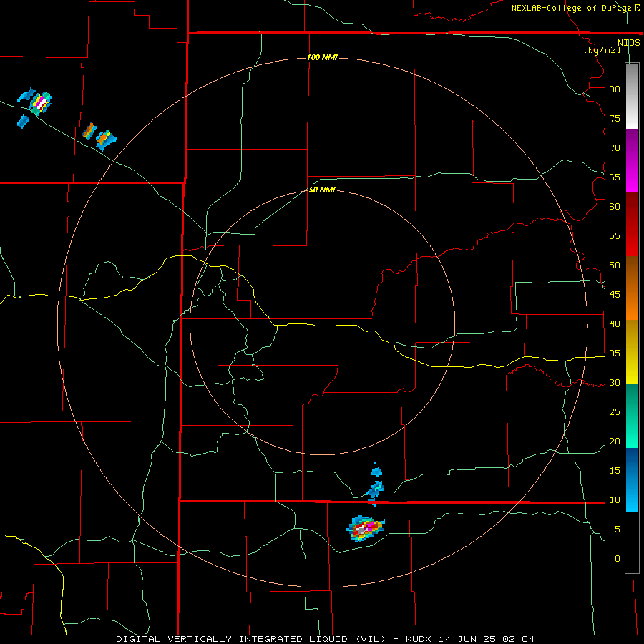Click the 75 value on the color scale

pos(615,118)
